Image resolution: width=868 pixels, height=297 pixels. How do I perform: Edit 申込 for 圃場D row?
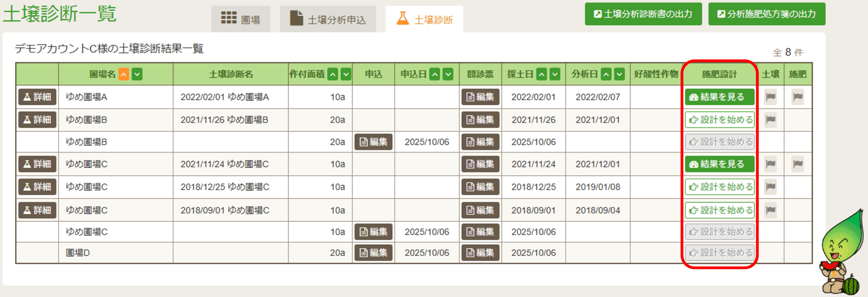(373, 253)
